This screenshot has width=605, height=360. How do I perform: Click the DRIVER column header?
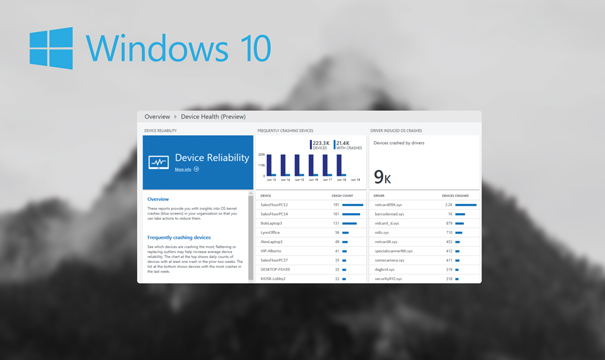click(379, 196)
